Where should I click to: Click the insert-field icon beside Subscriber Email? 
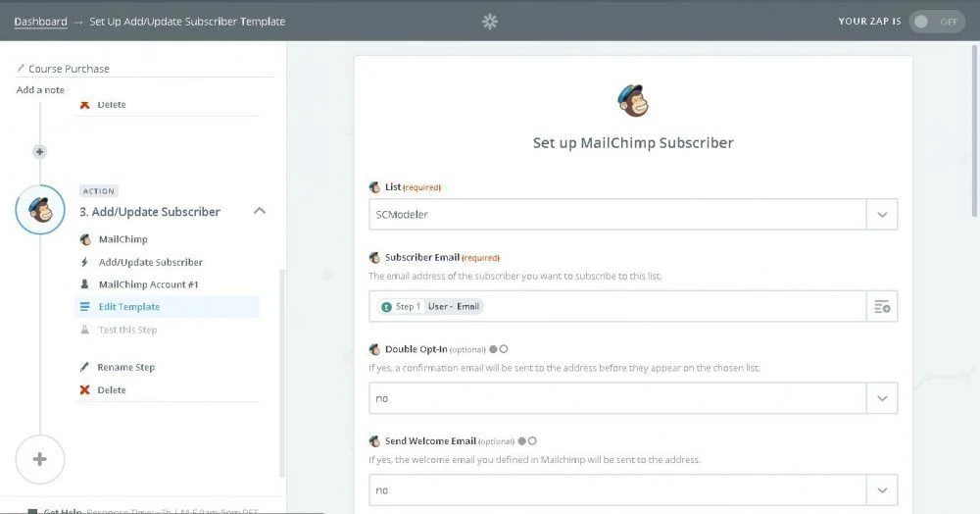point(882,307)
